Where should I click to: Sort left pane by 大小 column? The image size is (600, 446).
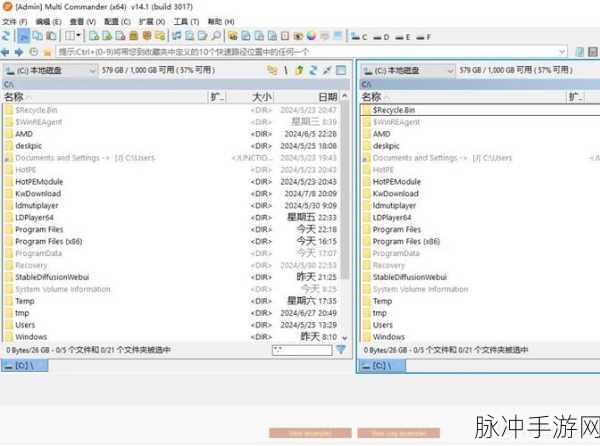250,97
